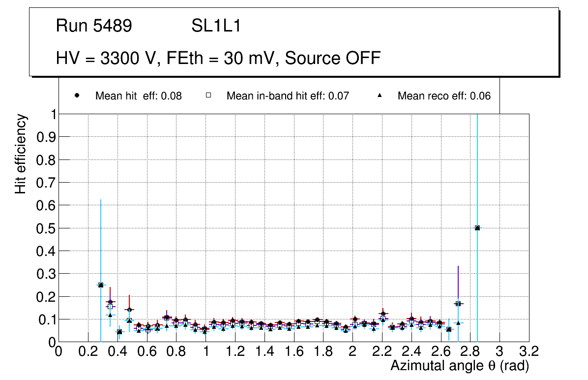
Task: Click the data marker near 0.4 rad
Action: pyautogui.click(x=119, y=332)
